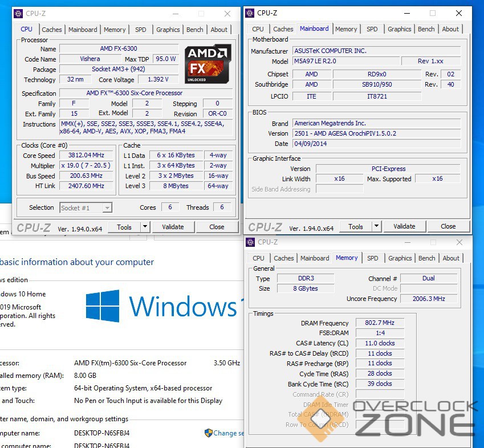Open About tab in Mainboard window

[450, 29]
